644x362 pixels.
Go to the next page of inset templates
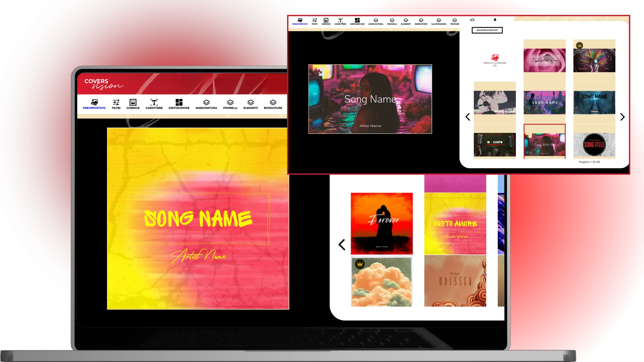pos(623,117)
